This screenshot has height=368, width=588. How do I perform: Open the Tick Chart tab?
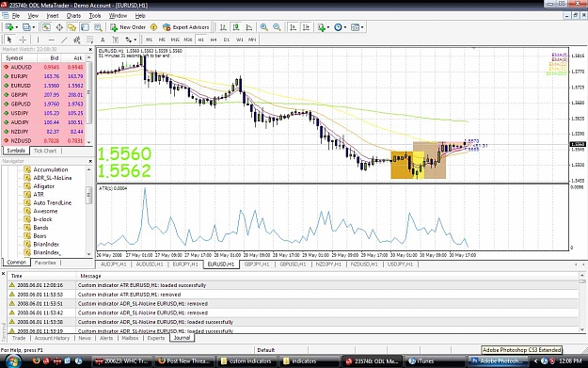click(45, 151)
